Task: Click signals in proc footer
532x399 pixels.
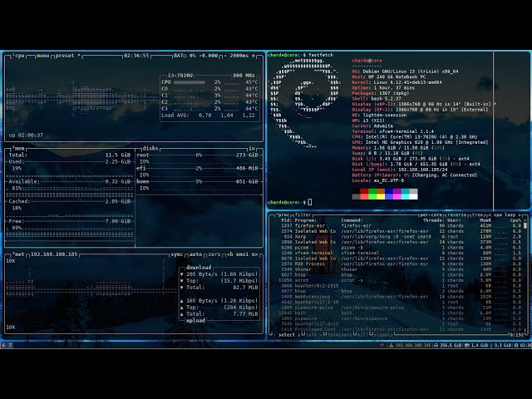Action: coord(383,334)
